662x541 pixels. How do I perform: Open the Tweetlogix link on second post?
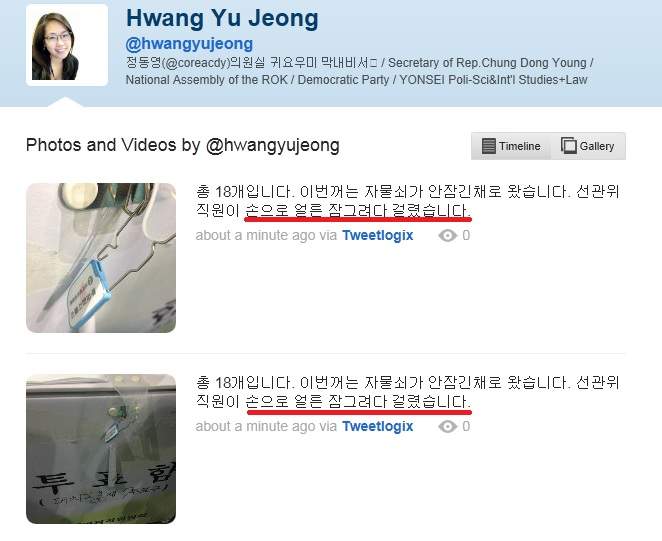tap(377, 426)
